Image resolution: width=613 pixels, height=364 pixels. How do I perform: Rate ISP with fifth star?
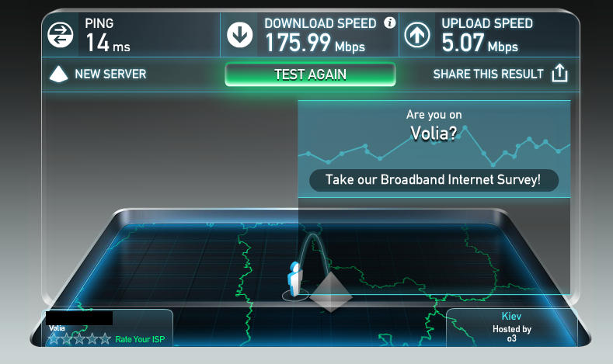pyautogui.click(x=105, y=338)
